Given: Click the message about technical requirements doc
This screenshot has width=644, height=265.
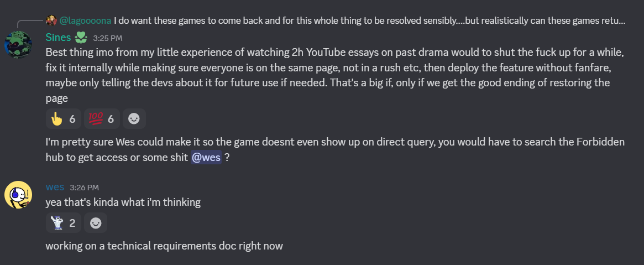Looking at the screenshot, I should point(164,246).
